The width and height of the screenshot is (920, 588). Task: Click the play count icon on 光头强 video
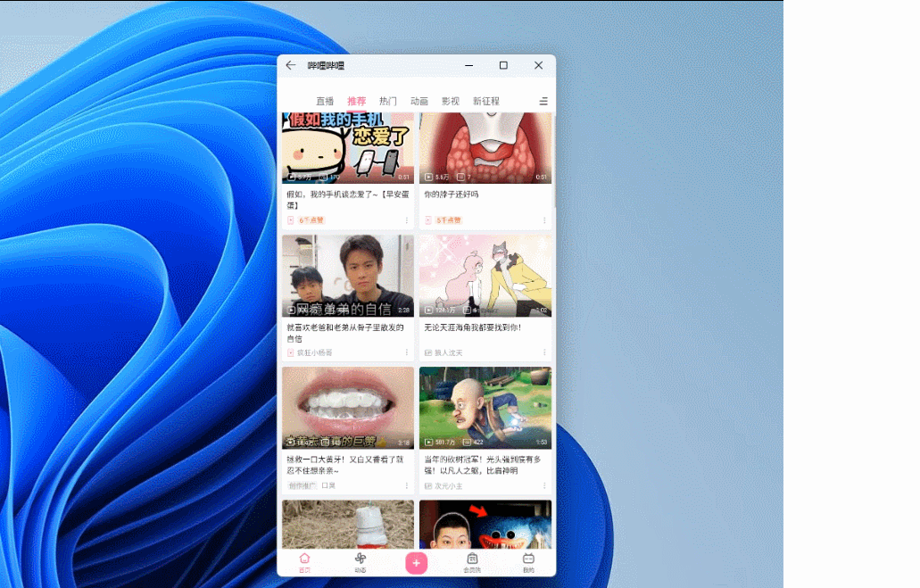point(428,442)
